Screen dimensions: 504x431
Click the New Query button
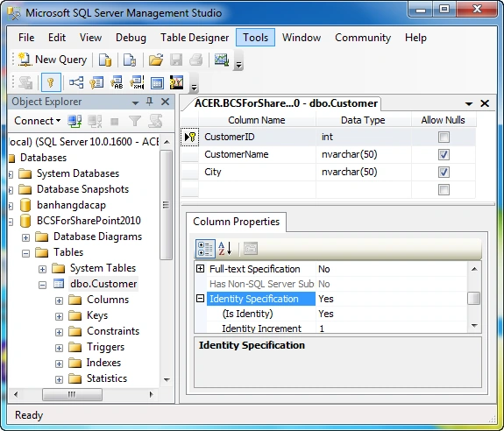pyautogui.click(x=53, y=60)
